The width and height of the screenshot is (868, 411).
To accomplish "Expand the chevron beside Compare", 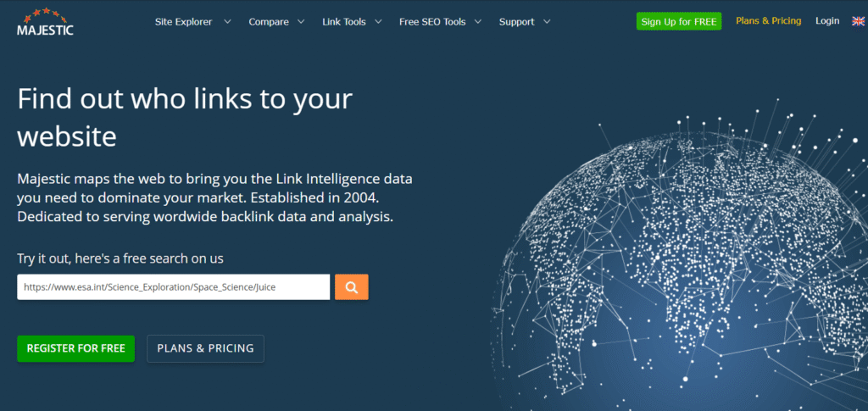I will coord(301,22).
